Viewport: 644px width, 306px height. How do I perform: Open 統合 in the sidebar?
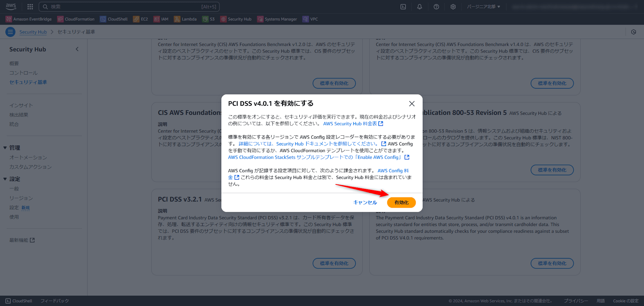point(14,124)
